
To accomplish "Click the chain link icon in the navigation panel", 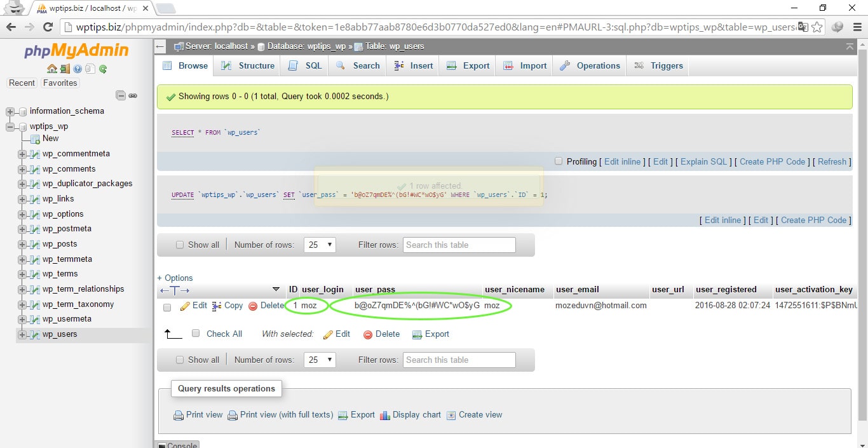I will tap(133, 95).
